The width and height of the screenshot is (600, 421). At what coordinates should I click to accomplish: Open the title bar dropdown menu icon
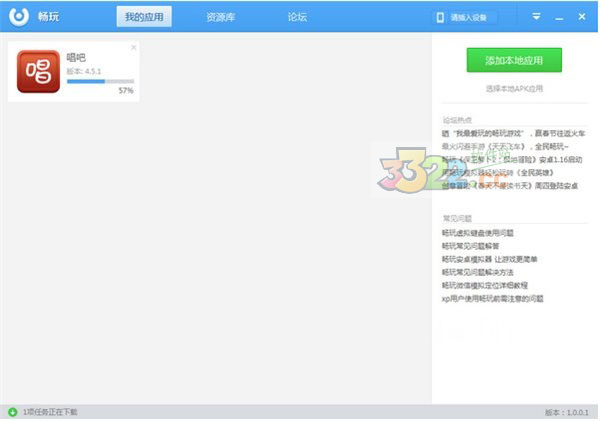pos(536,16)
